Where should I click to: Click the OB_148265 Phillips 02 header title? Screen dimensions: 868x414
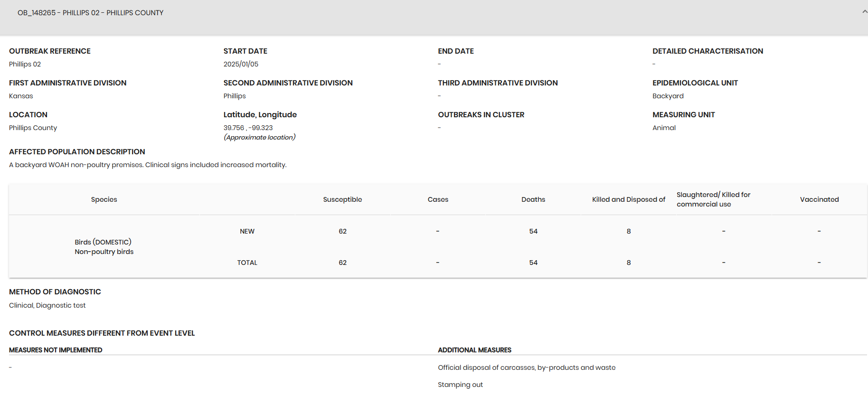tap(90, 13)
